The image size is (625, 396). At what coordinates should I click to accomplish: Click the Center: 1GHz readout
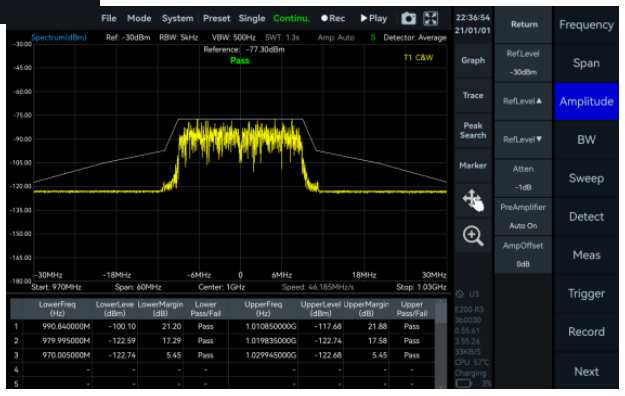[222, 287]
